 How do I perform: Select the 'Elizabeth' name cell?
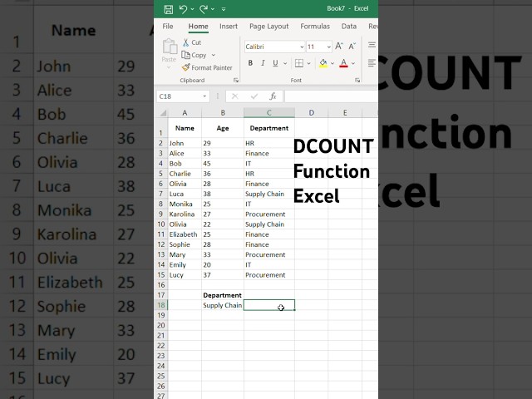click(x=185, y=234)
